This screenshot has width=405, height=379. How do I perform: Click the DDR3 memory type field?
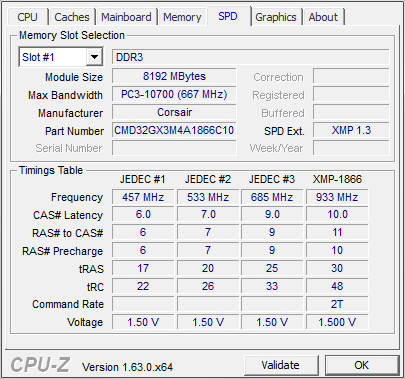[251, 57]
